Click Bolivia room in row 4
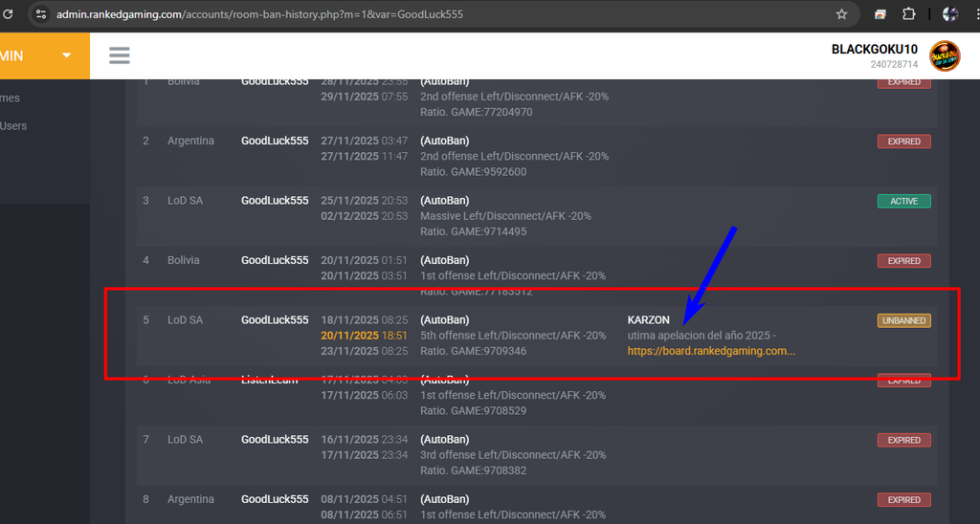The height and width of the screenshot is (524, 980). click(183, 260)
